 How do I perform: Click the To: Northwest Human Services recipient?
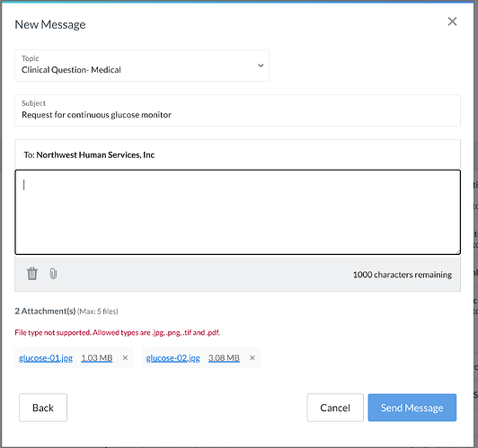tap(89, 155)
